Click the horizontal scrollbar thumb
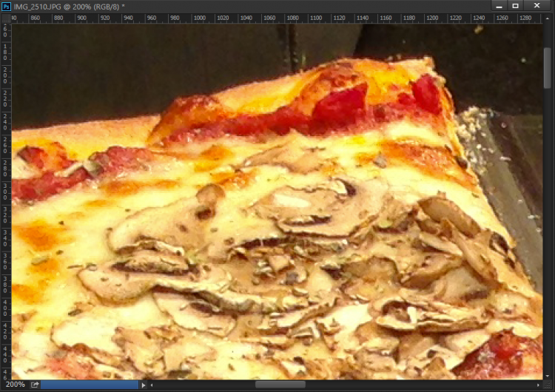 point(280,385)
